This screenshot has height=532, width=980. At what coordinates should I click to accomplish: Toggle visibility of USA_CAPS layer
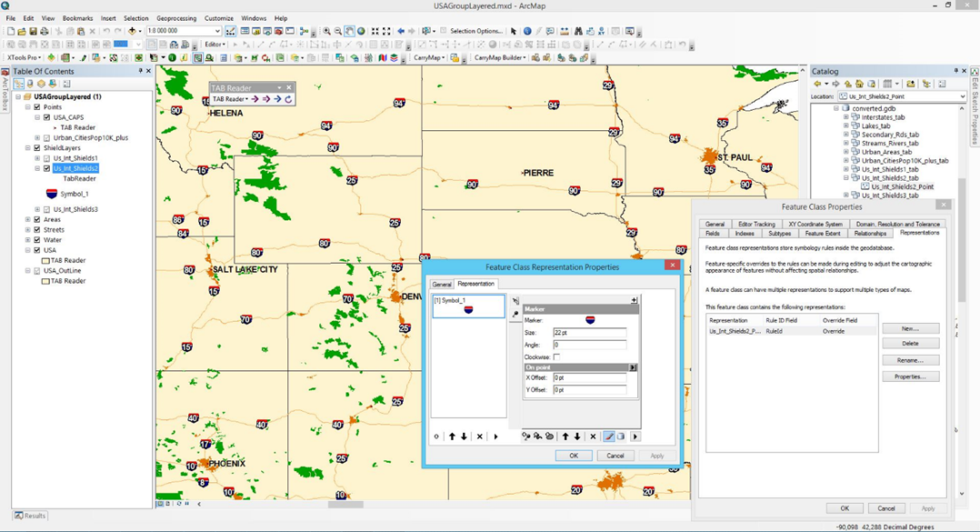(x=47, y=117)
